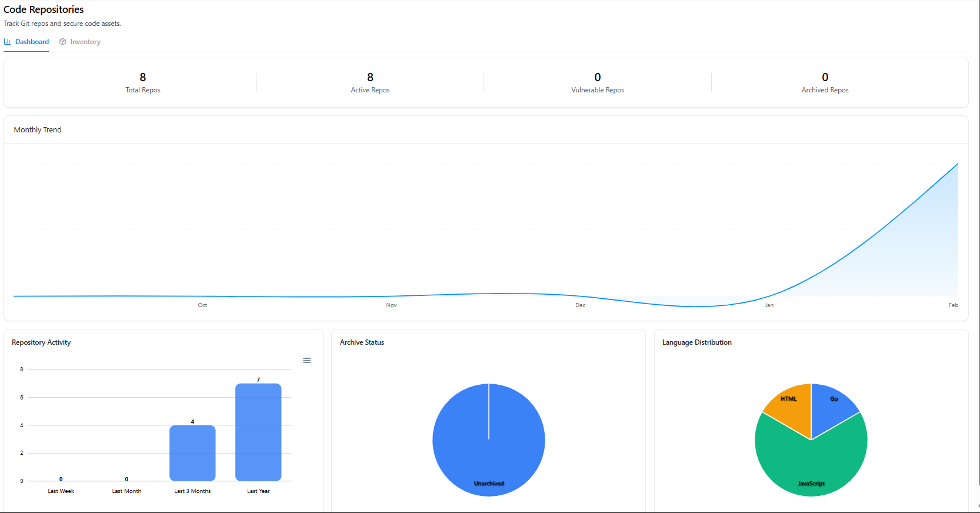
Task: Select the green JavaScript pie slice
Action: 811,465
